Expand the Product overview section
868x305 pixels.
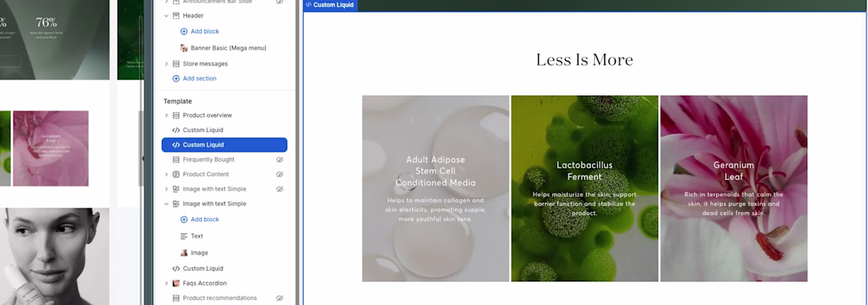click(x=166, y=115)
